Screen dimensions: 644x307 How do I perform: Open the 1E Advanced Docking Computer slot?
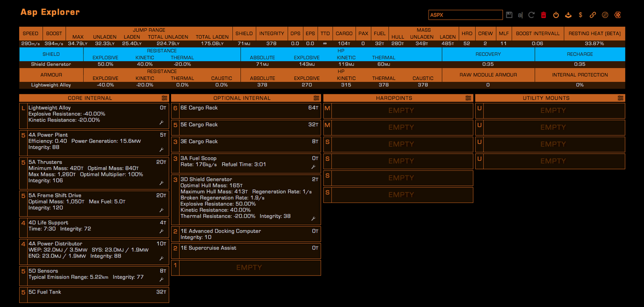[246, 234]
